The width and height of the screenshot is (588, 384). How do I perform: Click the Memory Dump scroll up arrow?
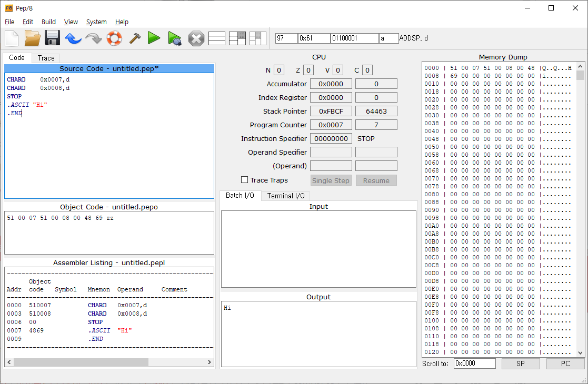pyautogui.click(x=581, y=66)
